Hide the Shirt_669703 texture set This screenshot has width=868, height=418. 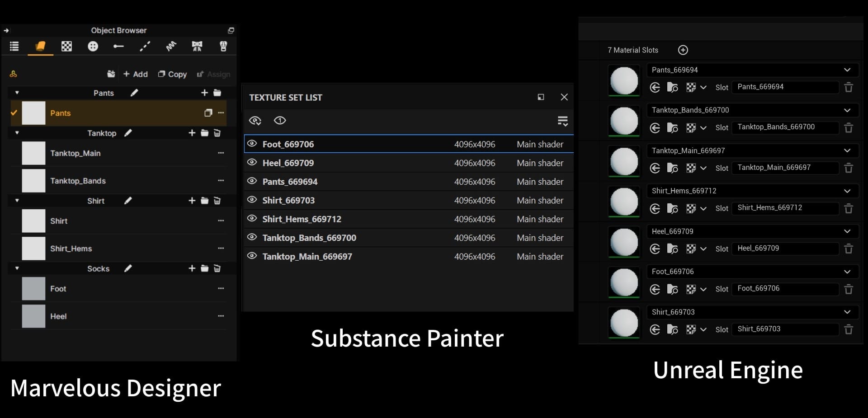point(252,200)
